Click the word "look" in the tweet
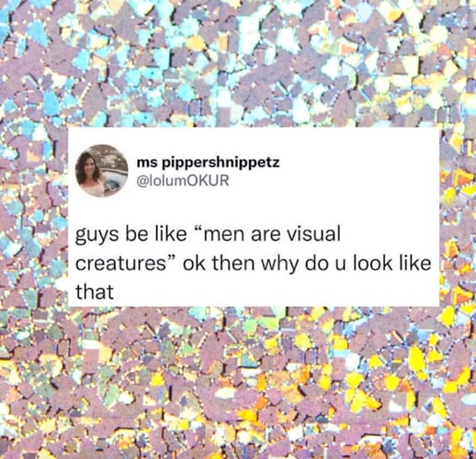 (372, 263)
